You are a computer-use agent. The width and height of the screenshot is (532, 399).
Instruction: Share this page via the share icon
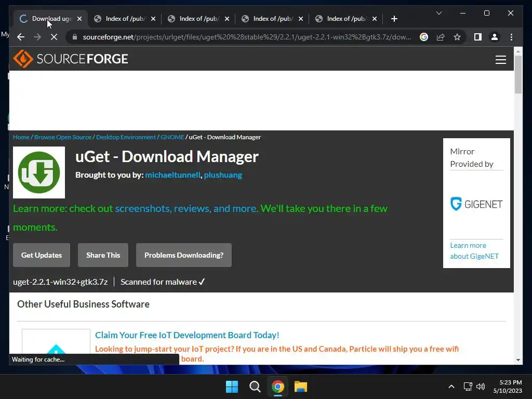(x=441, y=37)
